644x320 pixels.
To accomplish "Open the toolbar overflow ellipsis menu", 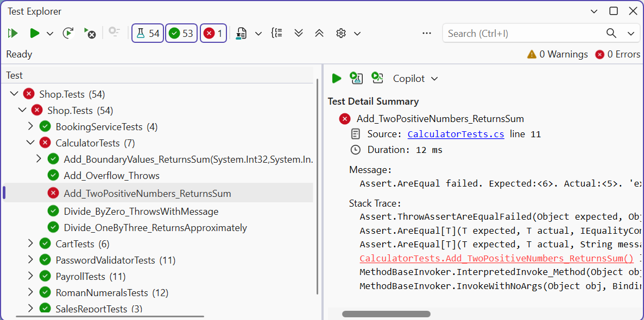I will tap(427, 33).
